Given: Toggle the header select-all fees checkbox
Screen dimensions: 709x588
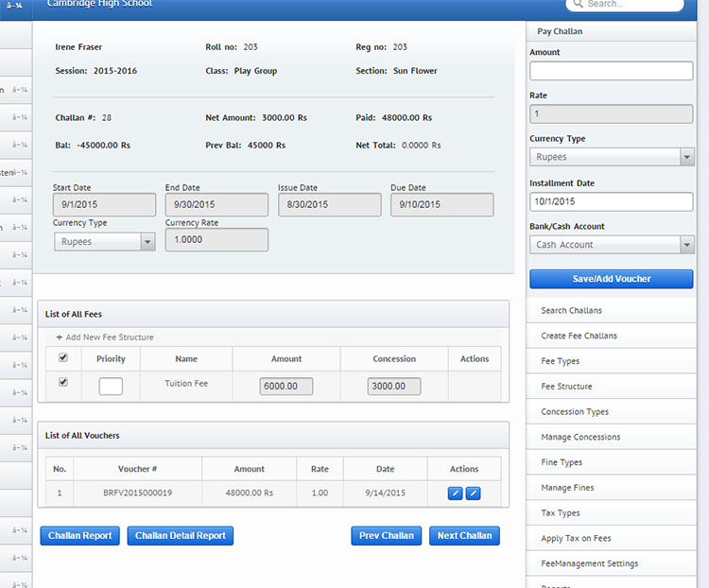Looking at the screenshot, I should point(63,357).
